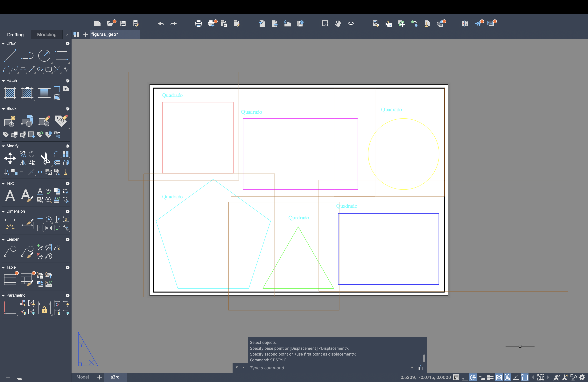Select the Circle draw tool

click(44, 55)
